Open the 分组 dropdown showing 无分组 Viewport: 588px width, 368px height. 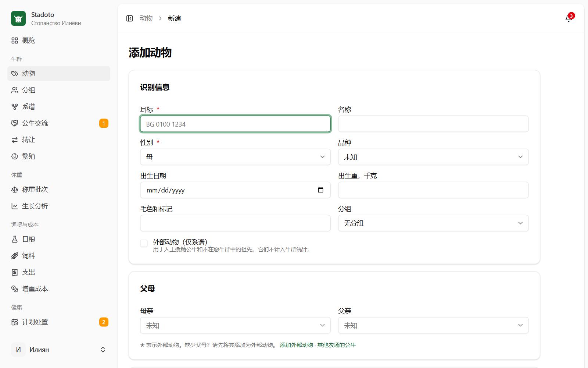[433, 223]
